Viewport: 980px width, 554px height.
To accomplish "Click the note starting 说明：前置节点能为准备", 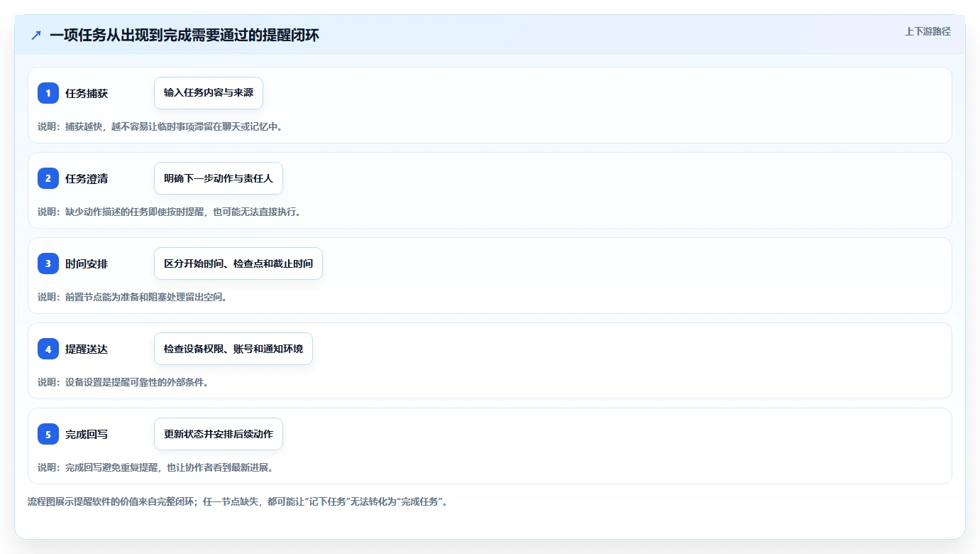I will pos(133,297).
